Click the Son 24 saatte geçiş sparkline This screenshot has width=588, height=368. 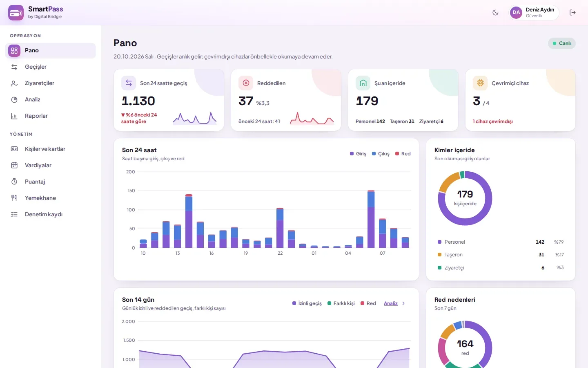[195, 118]
